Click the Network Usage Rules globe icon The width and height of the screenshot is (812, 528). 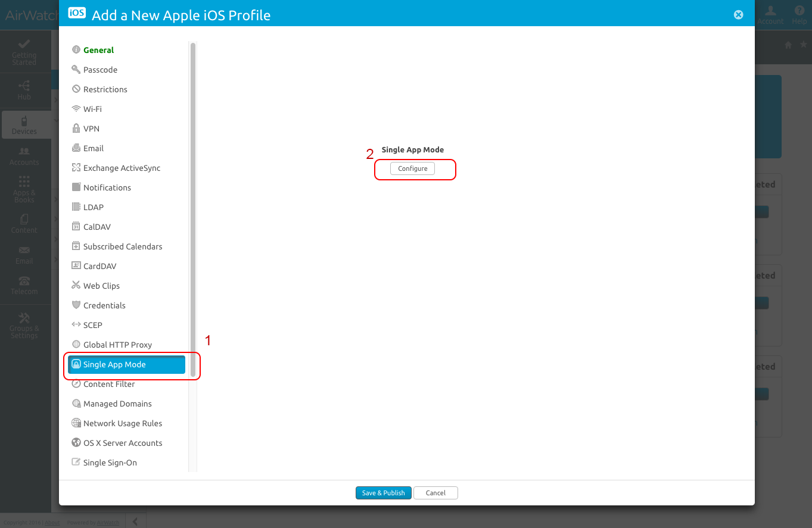76,423
